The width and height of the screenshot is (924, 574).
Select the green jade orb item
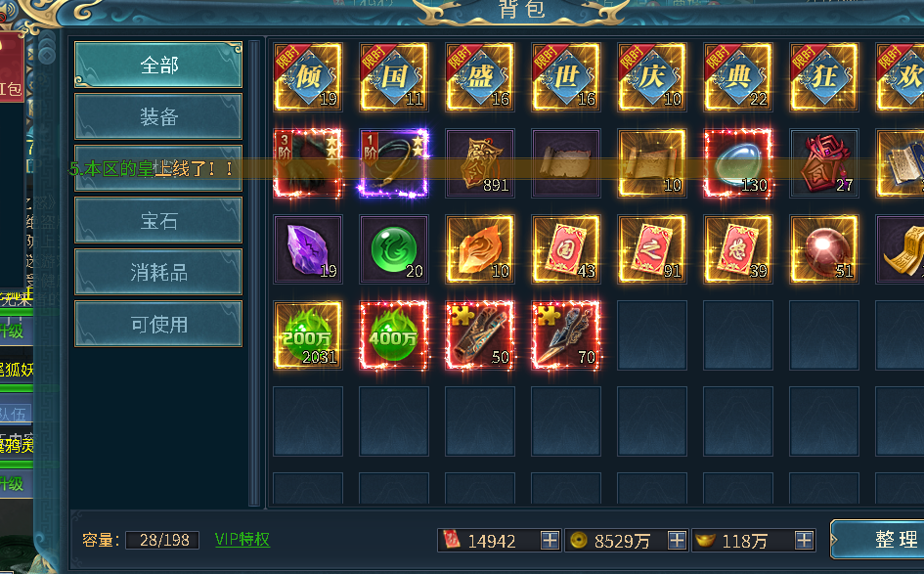[x=394, y=248]
